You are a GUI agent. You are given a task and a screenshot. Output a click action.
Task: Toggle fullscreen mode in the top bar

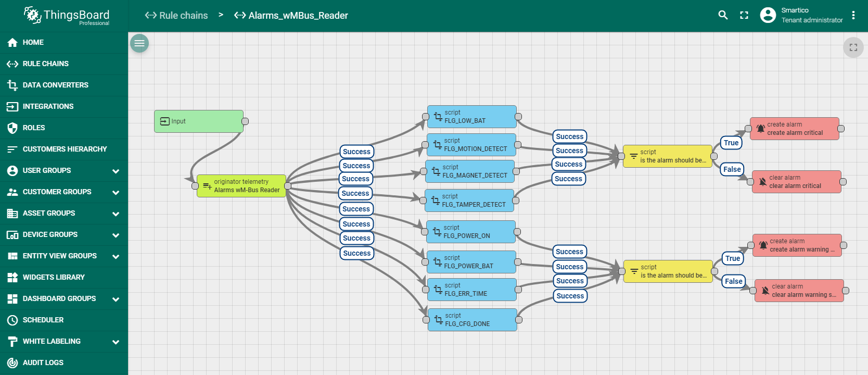tap(744, 15)
